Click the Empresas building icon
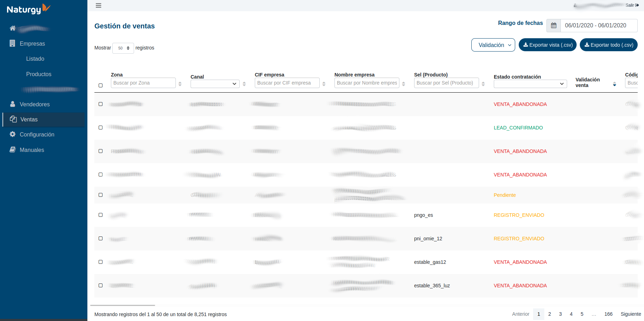This screenshot has width=644, height=321. click(x=12, y=43)
